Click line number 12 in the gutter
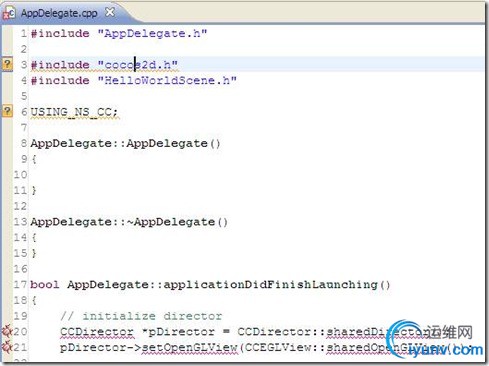489x366 pixels. click(20, 206)
